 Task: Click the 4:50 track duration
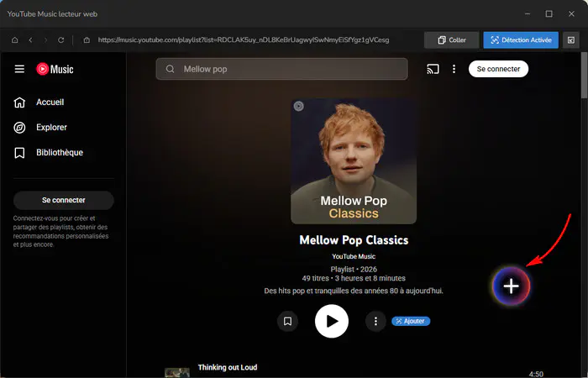[x=536, y=374]
